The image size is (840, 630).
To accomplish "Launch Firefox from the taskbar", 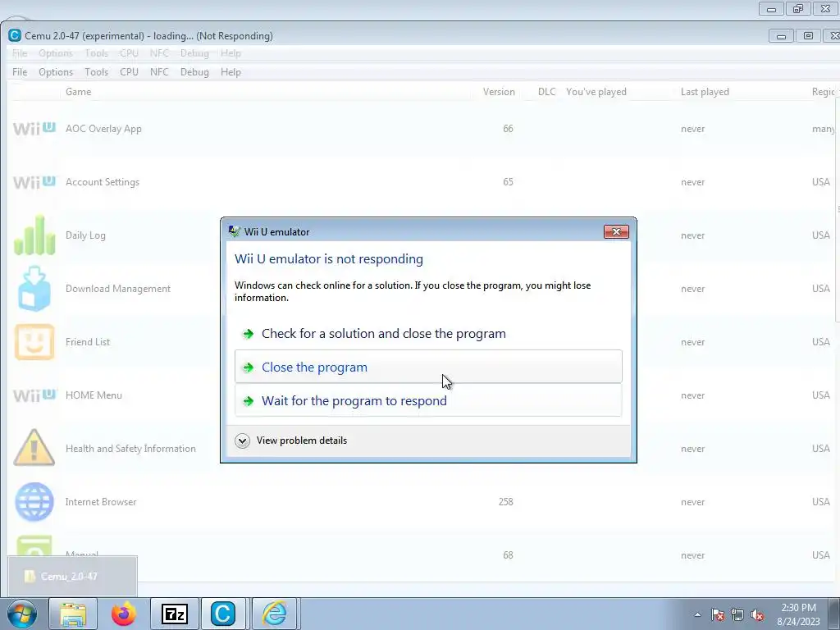I will (x=124, y=614).
